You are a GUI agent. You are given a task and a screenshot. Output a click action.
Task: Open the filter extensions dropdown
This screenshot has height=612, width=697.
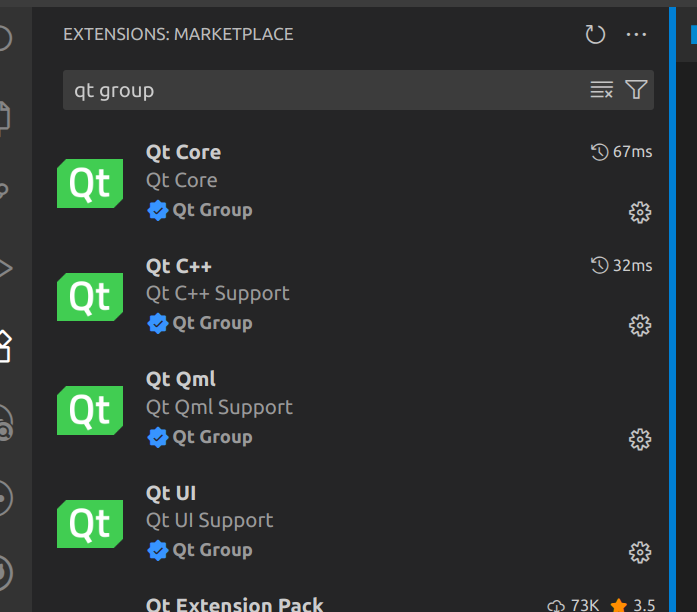(636, 90)
